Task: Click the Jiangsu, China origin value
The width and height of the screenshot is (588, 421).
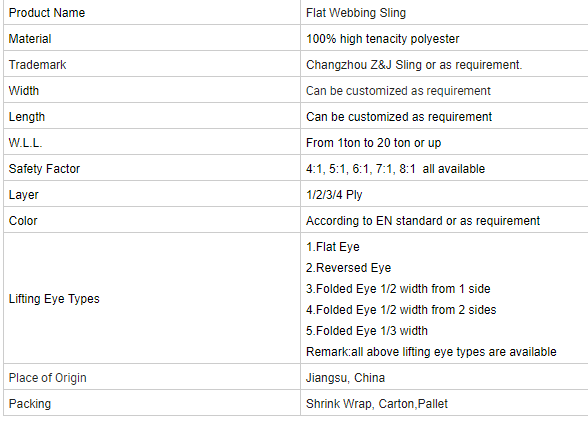Action: [x=345, y=378]
